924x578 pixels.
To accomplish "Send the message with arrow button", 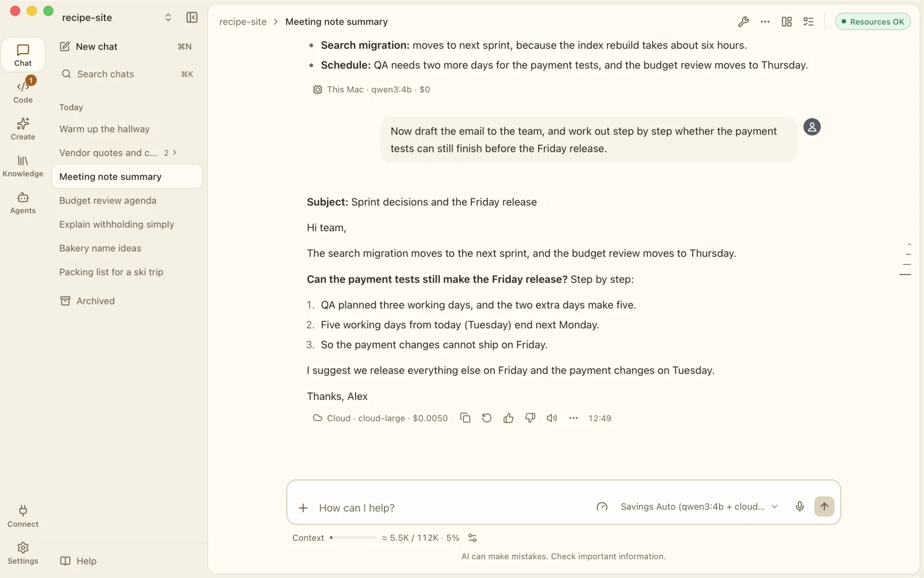I will tap(824, 506).
